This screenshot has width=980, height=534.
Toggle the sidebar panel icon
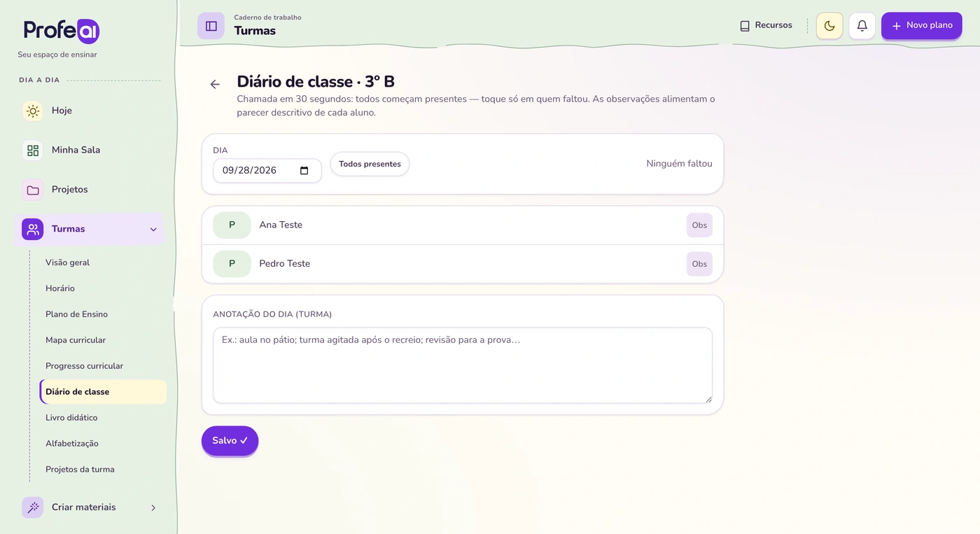coord(211,26)
